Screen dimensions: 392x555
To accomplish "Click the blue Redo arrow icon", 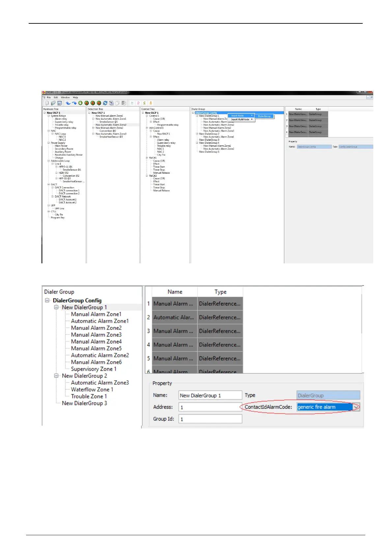I will [x=74, y=103].
